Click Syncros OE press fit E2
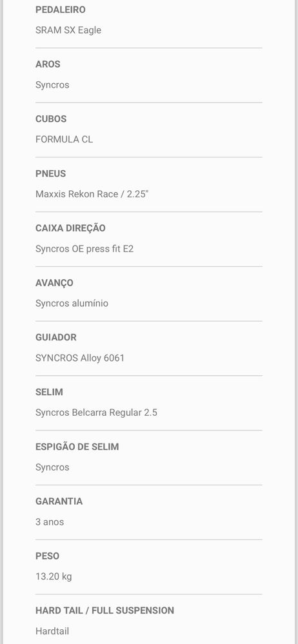Image resolution: width=298 pixels, height=644 pixels. point(84,249)
